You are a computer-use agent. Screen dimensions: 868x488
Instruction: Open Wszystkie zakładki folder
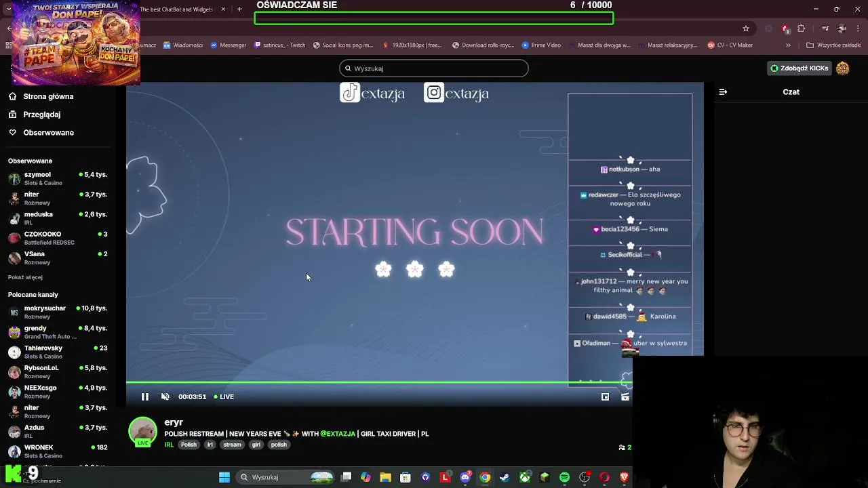coord(833,45)
